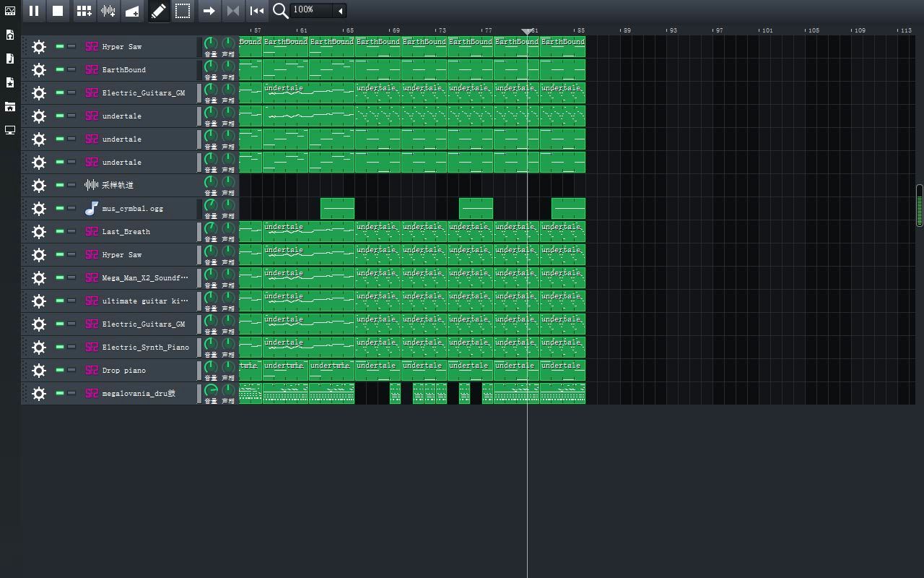Click the Mega_Man_X2_Soundf… instrument icon
The height and width of the screenshot is (578, 924).
click(92, 278)
